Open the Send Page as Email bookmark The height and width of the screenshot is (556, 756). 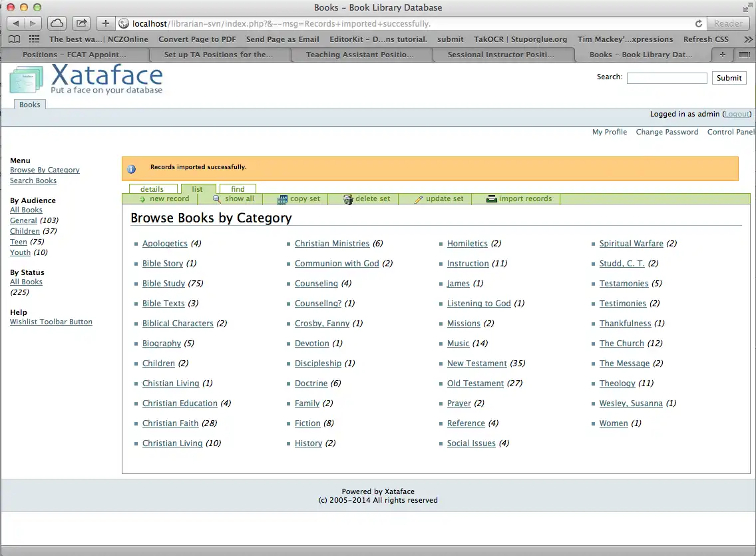[283, 39]
